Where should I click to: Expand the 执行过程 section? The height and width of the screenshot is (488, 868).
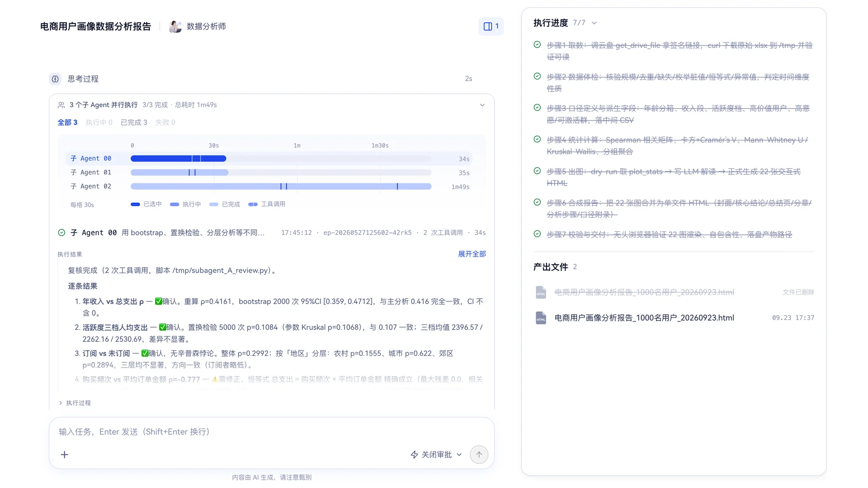(75, 403)
